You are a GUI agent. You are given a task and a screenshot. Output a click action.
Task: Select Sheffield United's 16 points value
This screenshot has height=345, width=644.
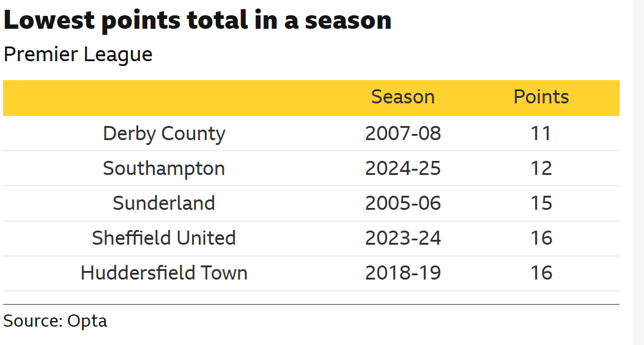tap(541, 238)
